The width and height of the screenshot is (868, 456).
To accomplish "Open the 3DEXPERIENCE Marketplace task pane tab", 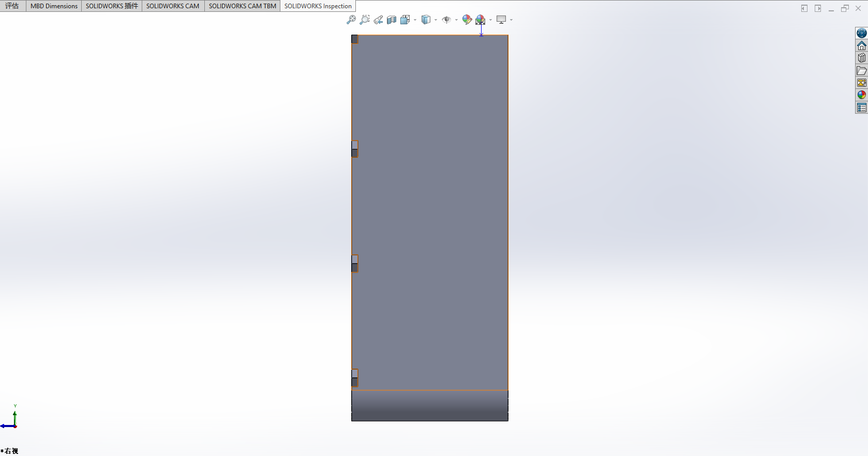I will [861, 33].
